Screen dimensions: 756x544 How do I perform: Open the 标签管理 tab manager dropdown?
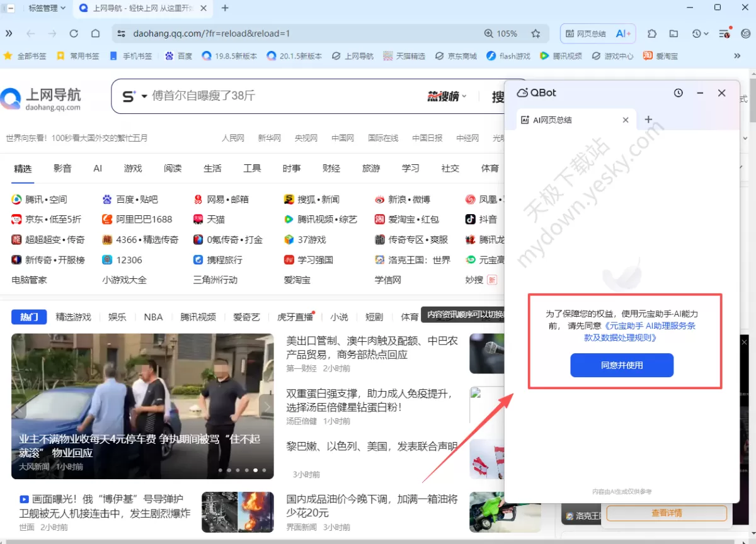click(x=47, y=8)
